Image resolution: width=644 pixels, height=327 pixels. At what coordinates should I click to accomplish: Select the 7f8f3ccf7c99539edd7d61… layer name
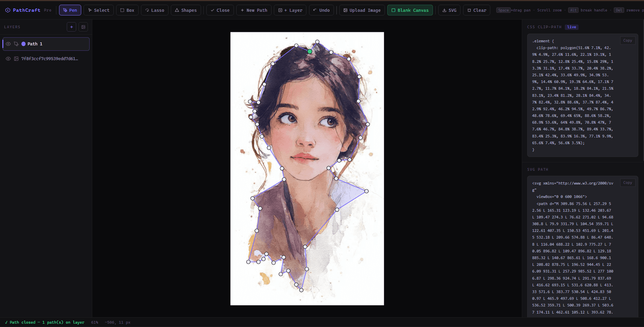pyautogui.click(x=50, y=59)
